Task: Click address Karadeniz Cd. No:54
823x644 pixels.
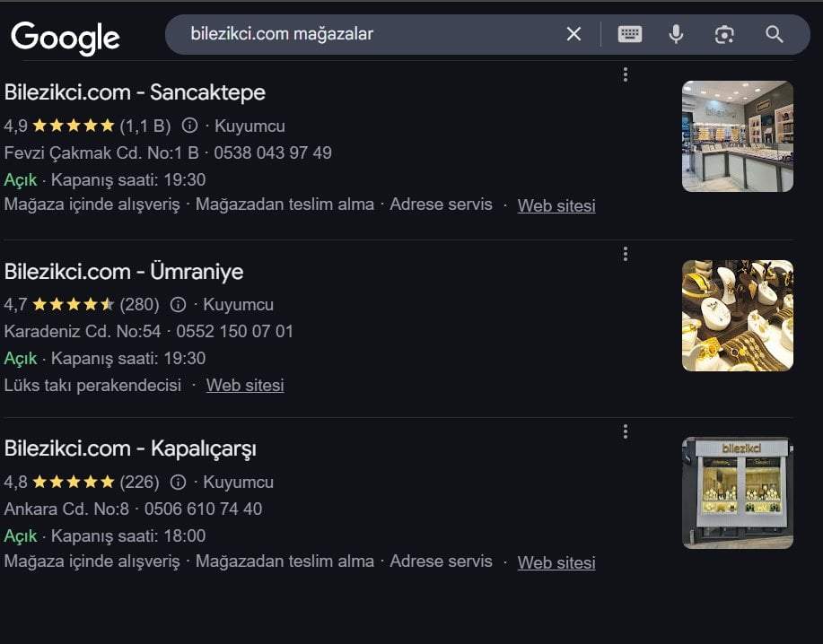Action: [83, 332]
